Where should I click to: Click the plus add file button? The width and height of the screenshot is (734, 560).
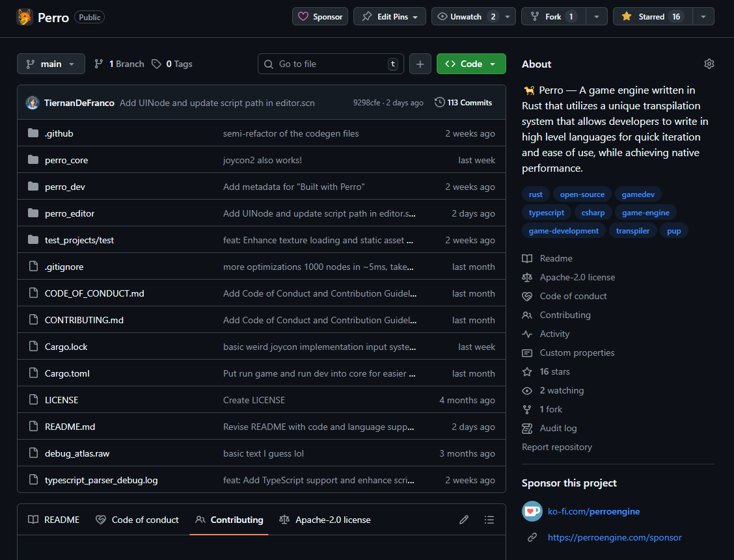pos(420,64)
